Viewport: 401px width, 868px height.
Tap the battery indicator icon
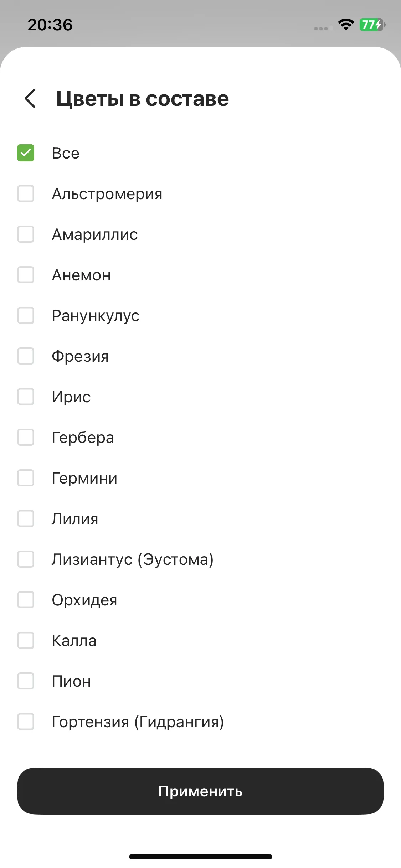(372, 25)
